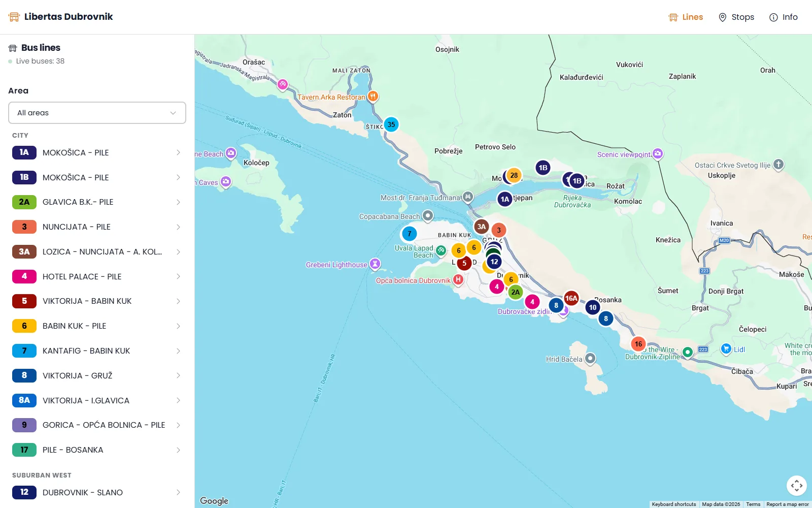Click the Copacabana Beach map pin

[x=428, y=216]
